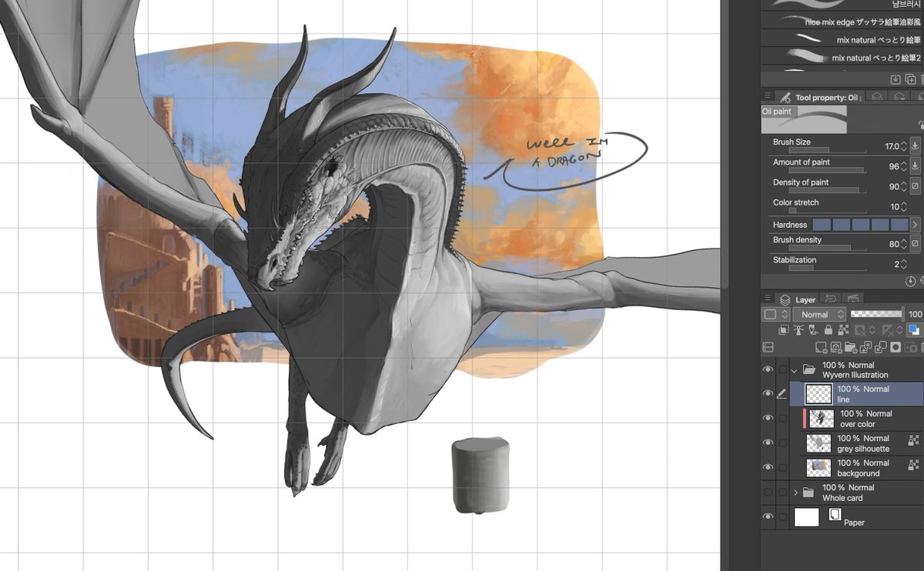Image resolution: width=924 pixels, height=571 pixels.
Task: Open the Normal blending mode dropdown
Action: click(819, 314)
